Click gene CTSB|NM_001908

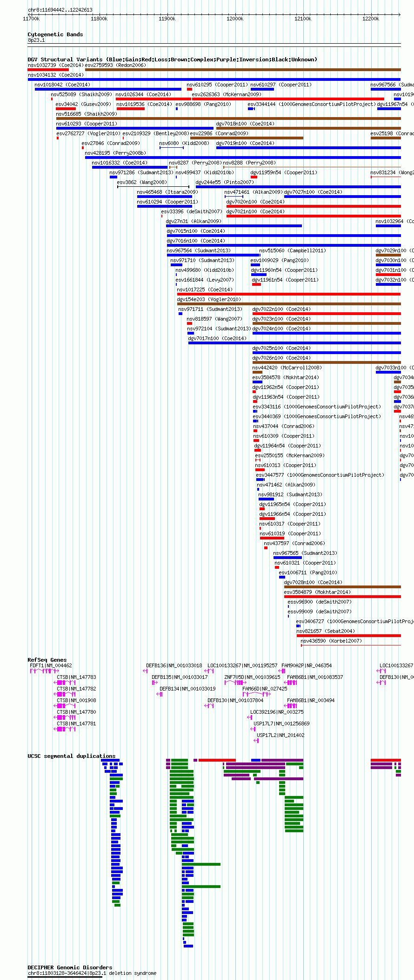tap(76, 700)
